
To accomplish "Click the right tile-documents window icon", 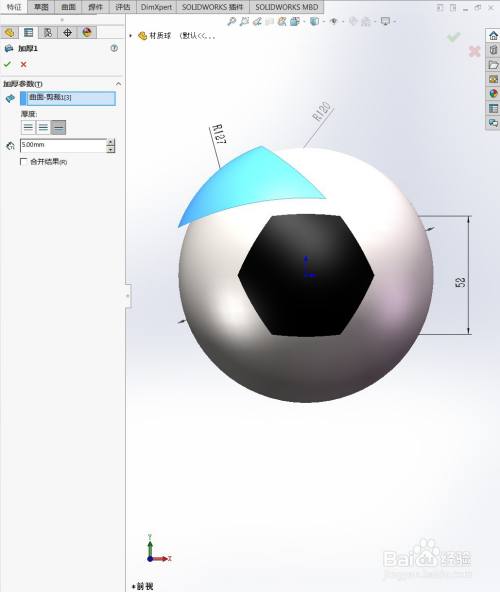I will 453,8.
